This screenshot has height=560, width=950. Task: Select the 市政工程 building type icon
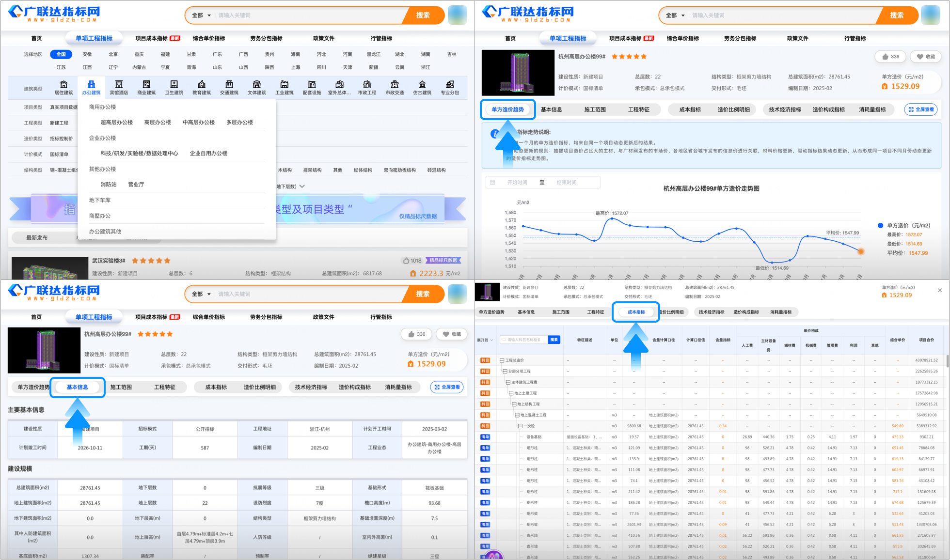(x=367, y=87)
